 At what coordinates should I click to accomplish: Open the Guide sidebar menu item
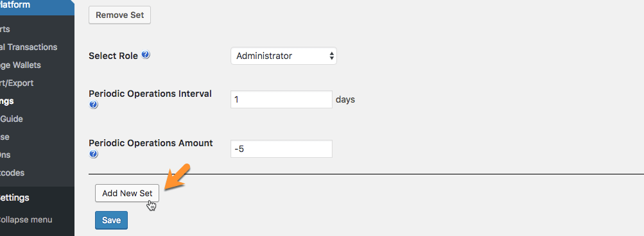pos(12,119)
